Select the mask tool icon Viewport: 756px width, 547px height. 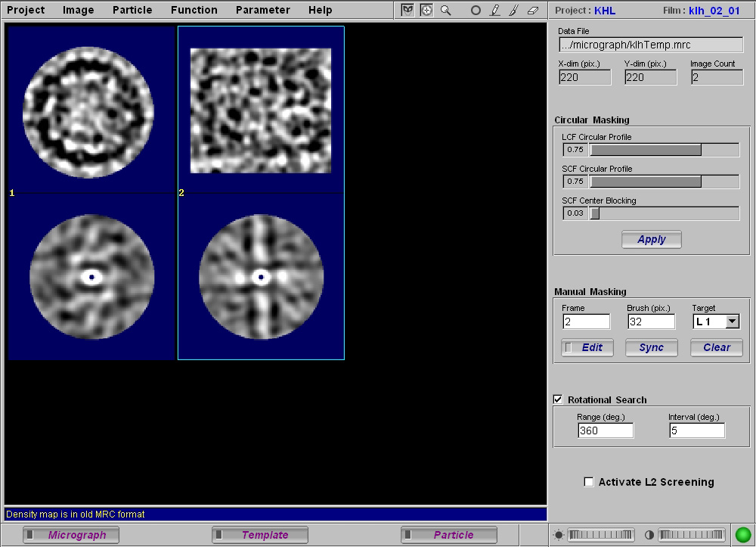click(x=408, y=11)
